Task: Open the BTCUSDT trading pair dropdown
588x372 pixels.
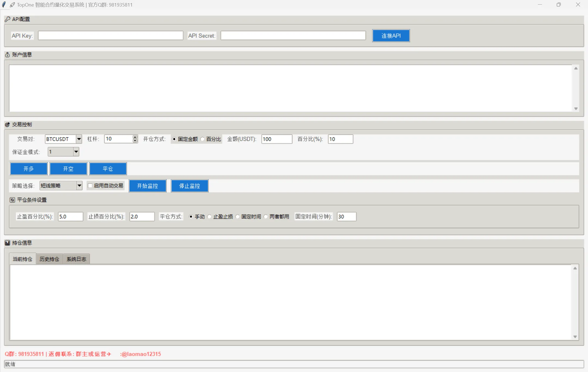Action: [x=79, y=139]
